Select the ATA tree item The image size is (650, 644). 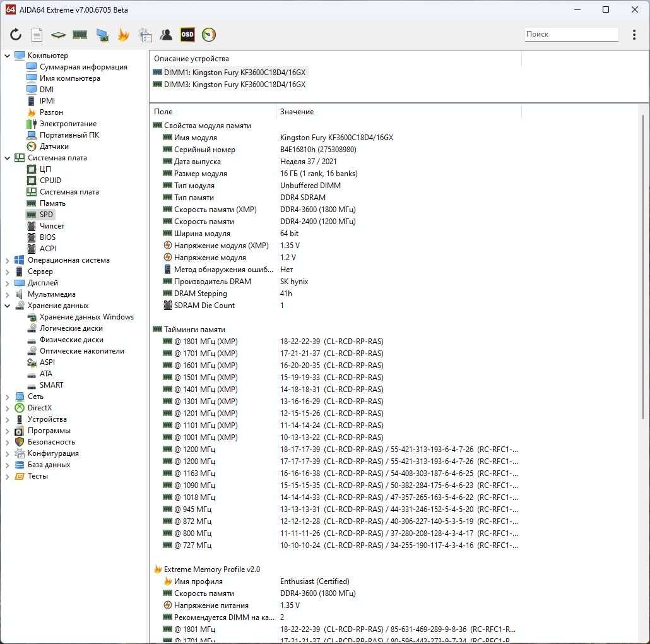(45, 374)
